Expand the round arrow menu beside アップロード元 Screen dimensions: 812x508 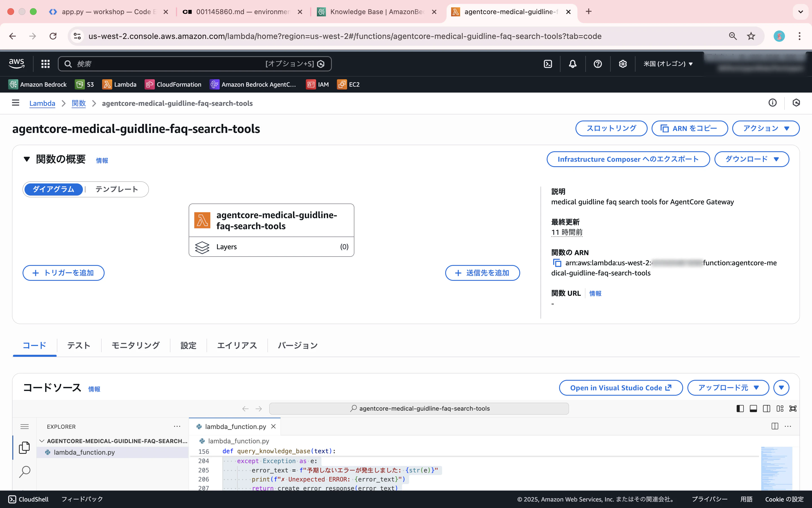coord(781,388)
